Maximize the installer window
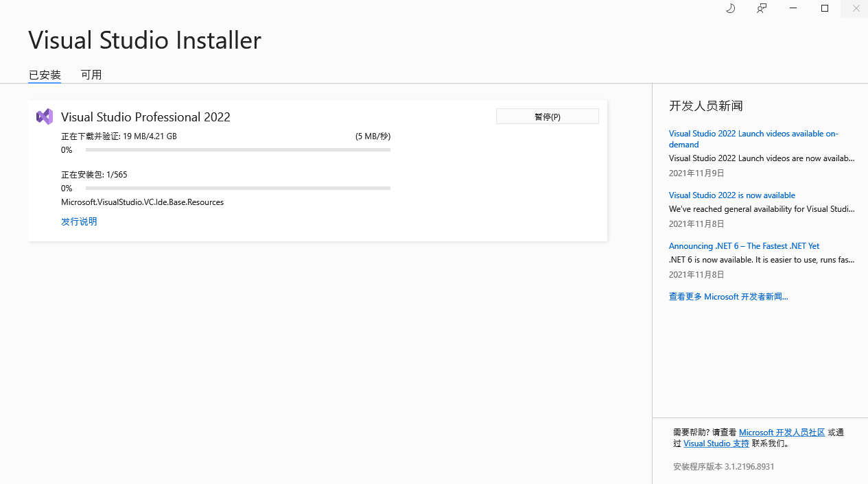 point(825,8)
